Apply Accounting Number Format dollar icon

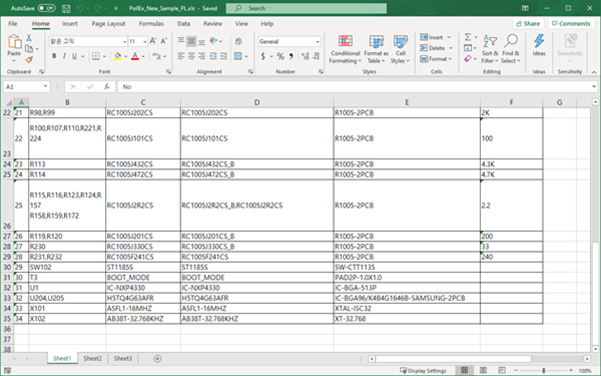263,56
